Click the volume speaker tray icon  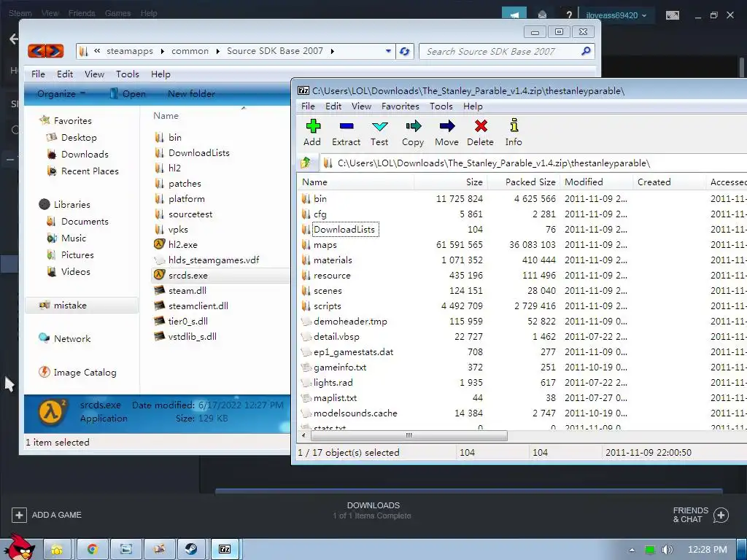(x=667, y=550)
